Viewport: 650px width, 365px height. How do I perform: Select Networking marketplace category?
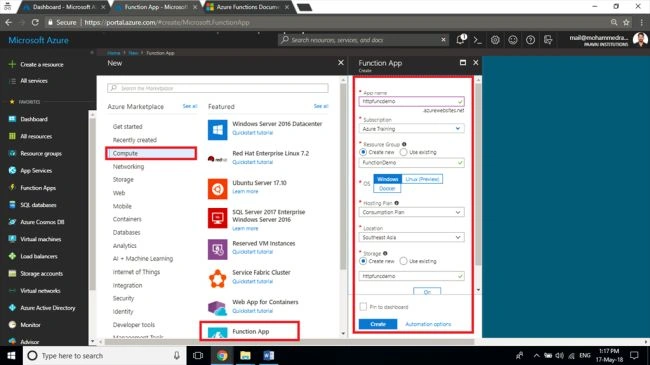point(129,166)
